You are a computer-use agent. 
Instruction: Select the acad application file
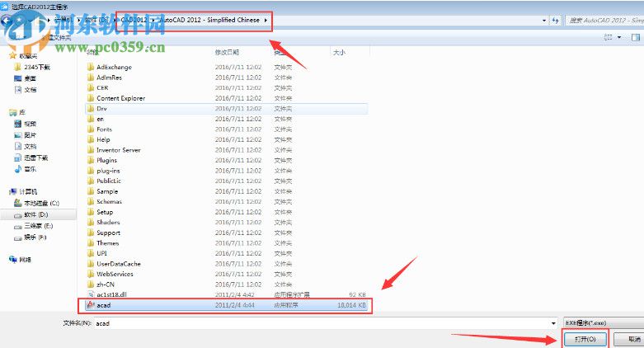(x=225, y=305)
